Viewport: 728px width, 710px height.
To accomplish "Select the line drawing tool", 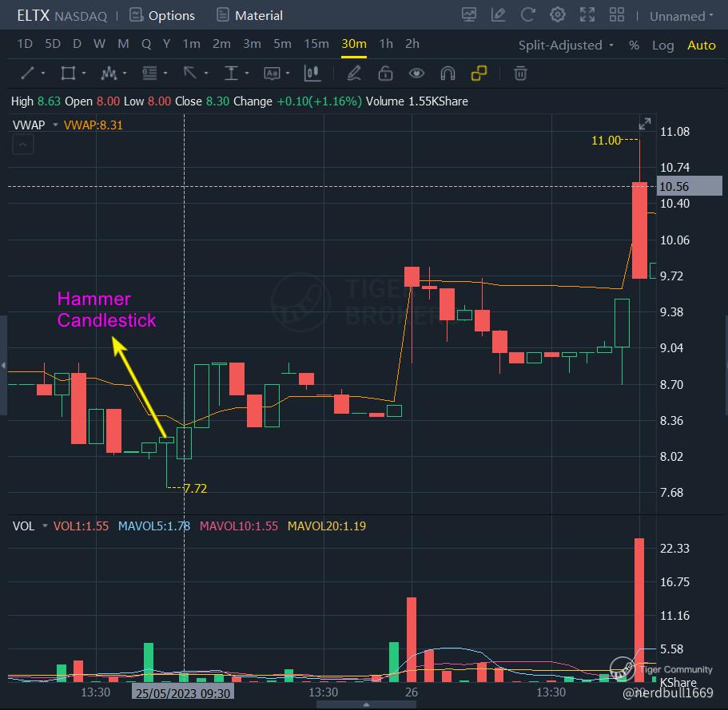I will pyautogui.click(x=27, y=73).
